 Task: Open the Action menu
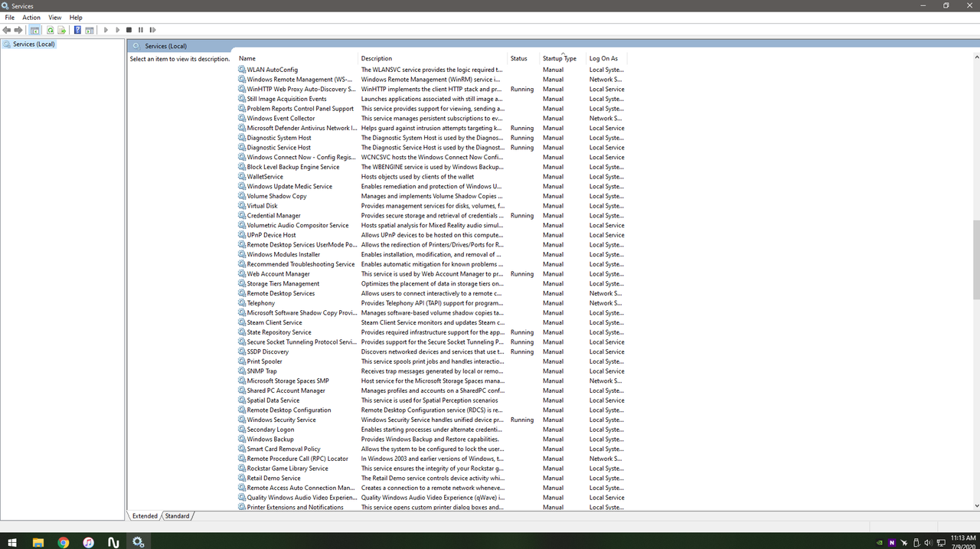click(31, 17)
